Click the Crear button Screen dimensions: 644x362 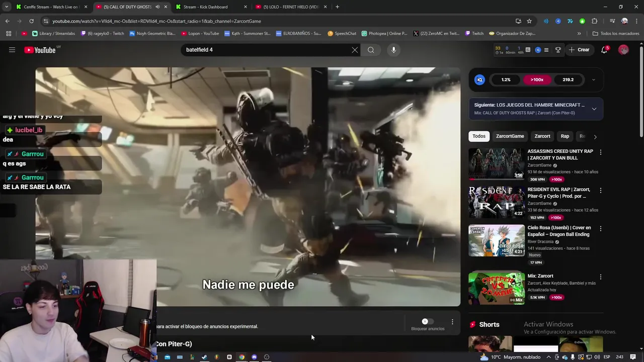click(579, 50)
